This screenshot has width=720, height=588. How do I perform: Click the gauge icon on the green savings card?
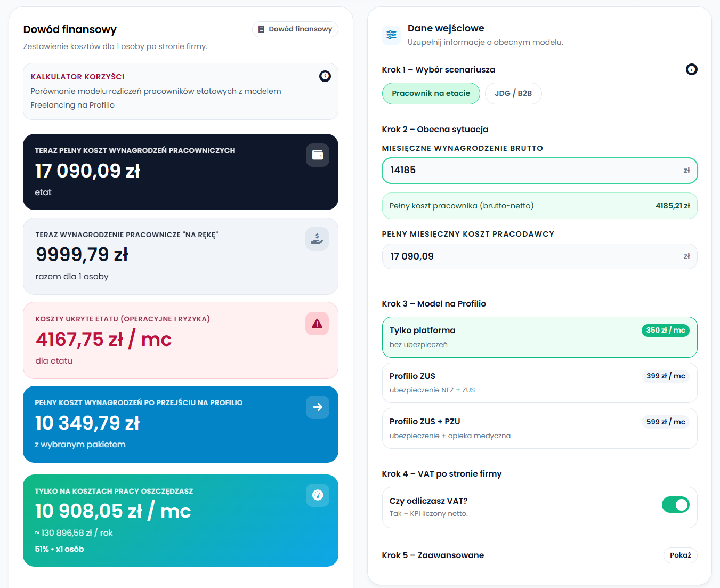(x=318, y=495)
